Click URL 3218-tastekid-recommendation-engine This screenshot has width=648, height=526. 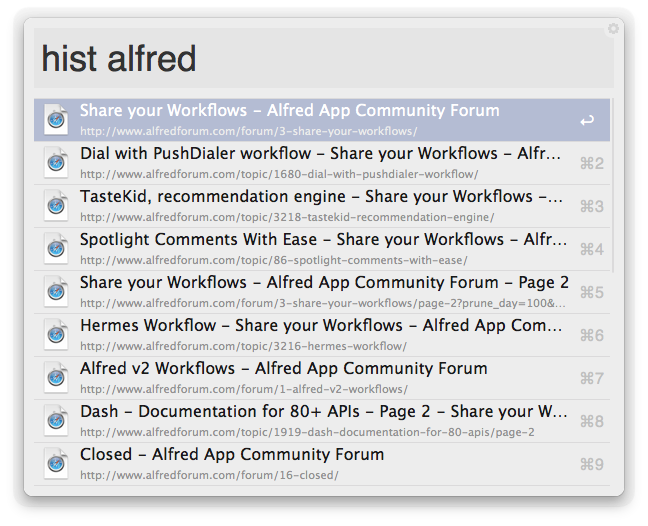click(287, 217)
